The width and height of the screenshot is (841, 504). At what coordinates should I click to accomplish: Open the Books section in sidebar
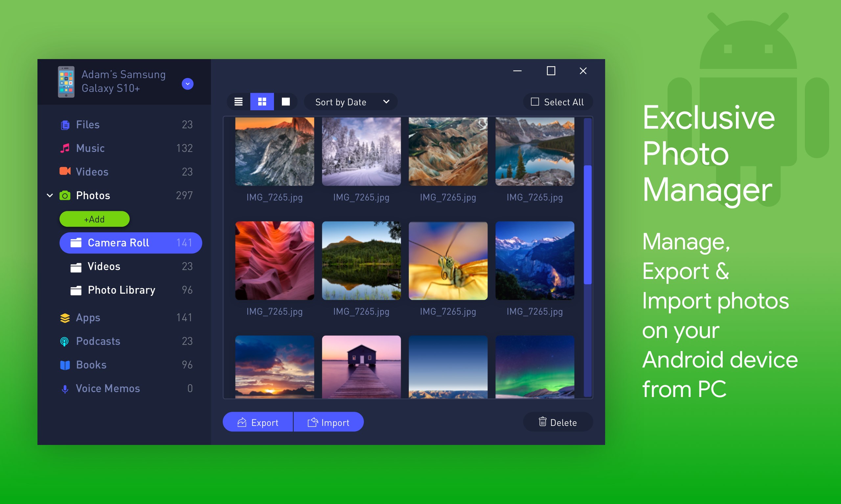coord(91,365)
